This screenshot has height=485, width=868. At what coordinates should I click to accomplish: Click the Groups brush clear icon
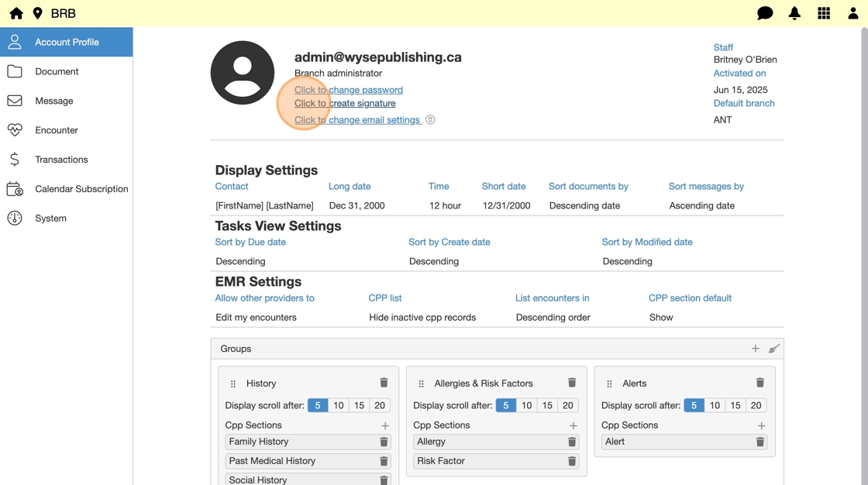(773, 349)
